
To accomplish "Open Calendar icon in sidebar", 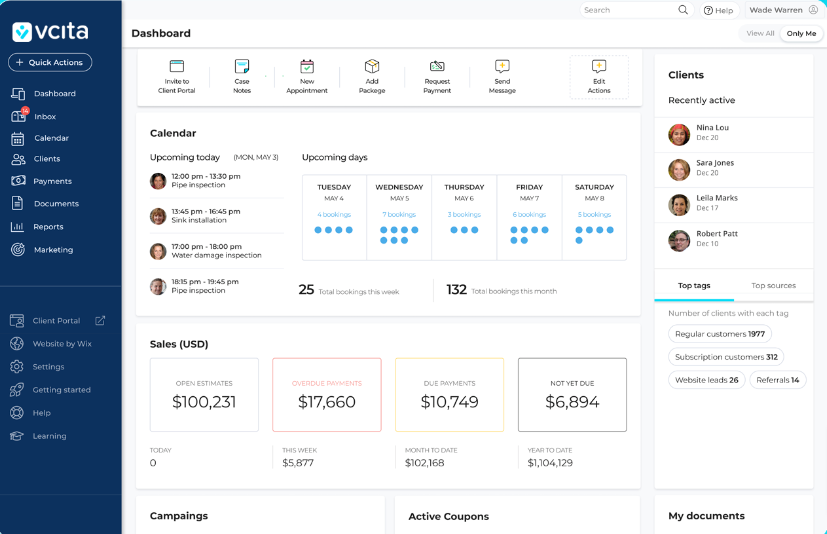I will 17,138.
